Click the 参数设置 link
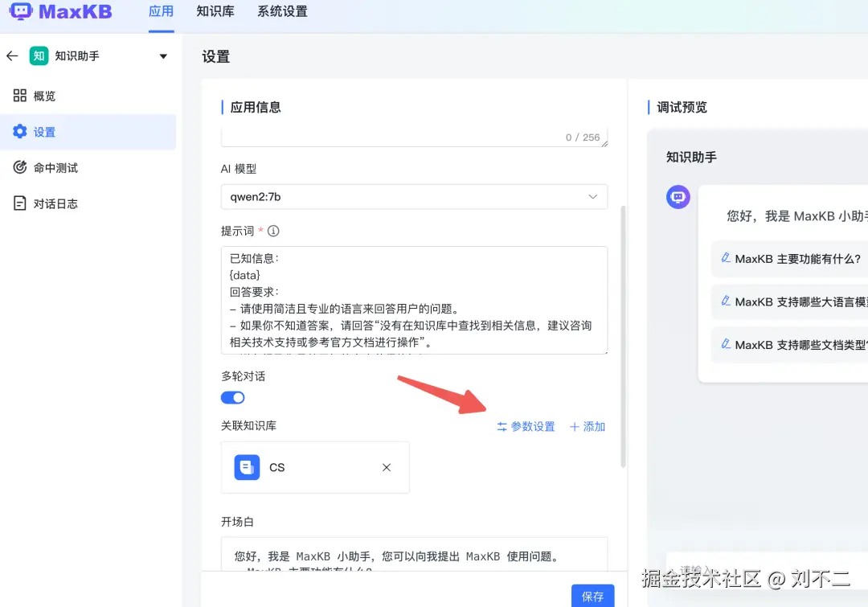The image size is (868, 607). click(x=530, y=426)
